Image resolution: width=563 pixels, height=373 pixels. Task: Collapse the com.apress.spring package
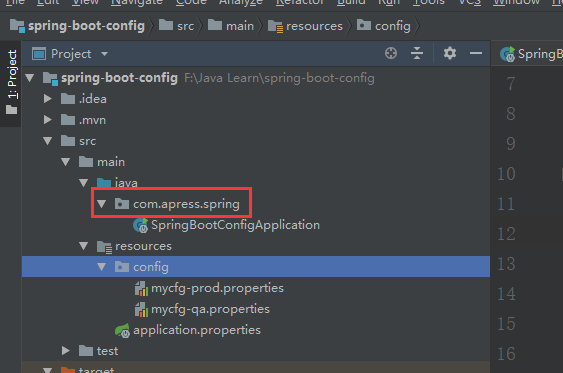102,204
